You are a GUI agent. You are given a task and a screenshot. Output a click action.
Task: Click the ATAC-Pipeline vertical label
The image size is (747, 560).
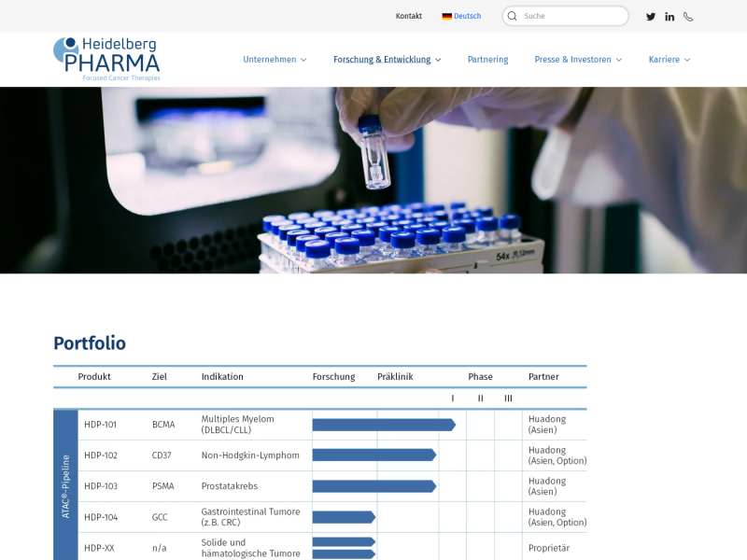click(x=65, y=485)
